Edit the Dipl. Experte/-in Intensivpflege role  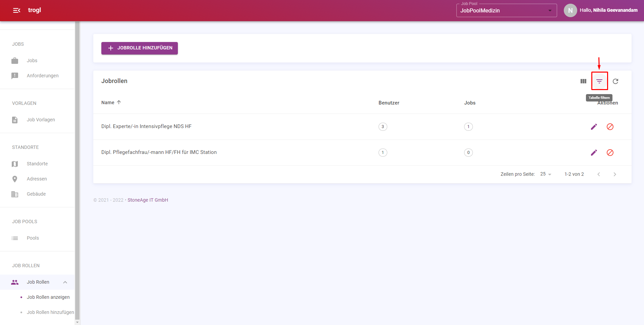(594, 127)
